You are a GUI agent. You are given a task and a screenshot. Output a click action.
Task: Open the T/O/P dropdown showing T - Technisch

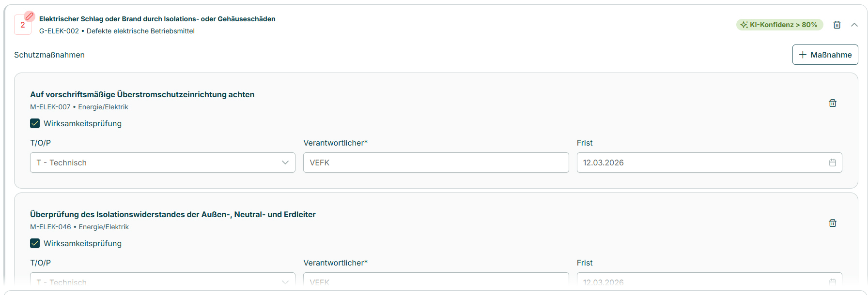[x=162, y=162]
